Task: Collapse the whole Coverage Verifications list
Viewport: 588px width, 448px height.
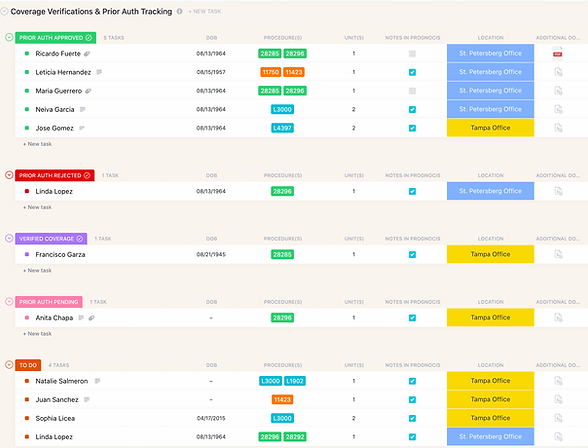Action: point(4,12)
